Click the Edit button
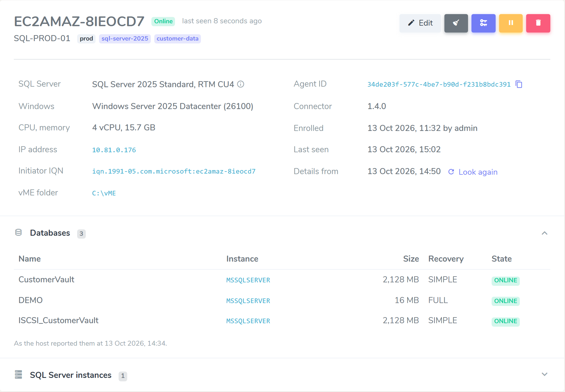This screenshot has width=565, height=392. (420, 23)
